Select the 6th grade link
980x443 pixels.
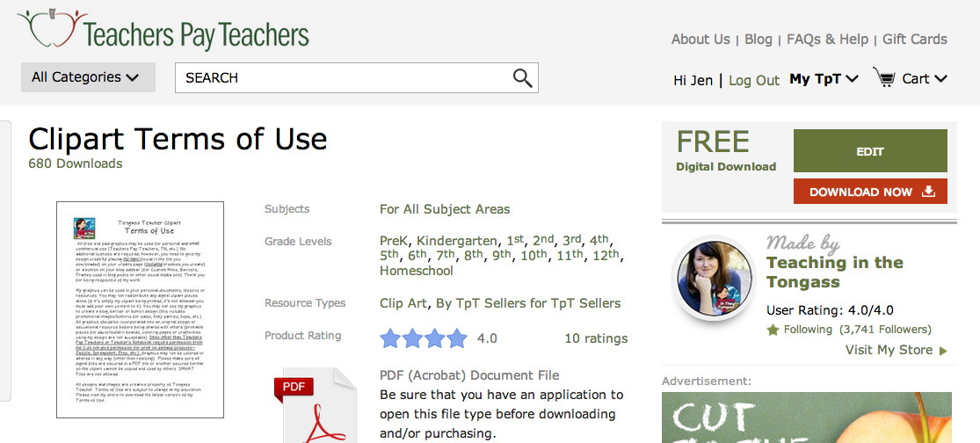pyautogui.click(x=417, y=255)
